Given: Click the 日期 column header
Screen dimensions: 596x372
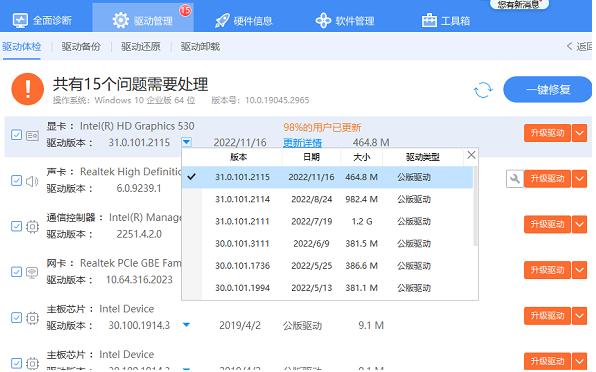Looking at the screenshot, I should pos(311,157).
